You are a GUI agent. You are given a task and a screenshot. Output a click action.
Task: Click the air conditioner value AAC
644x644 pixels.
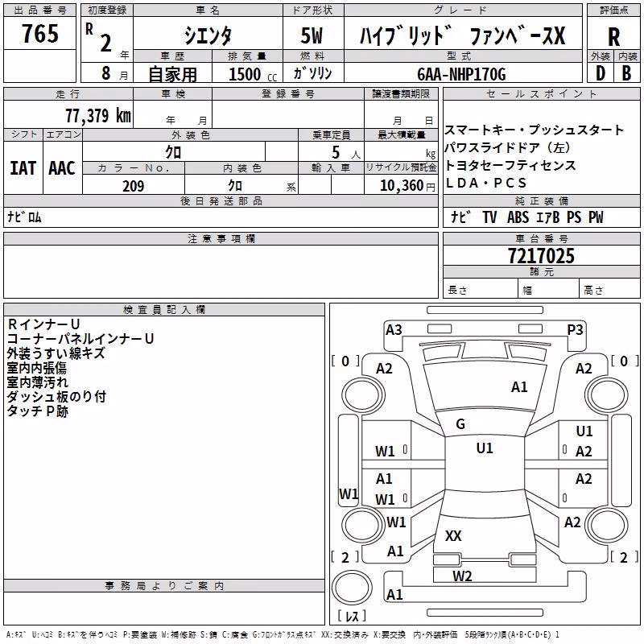(x=62, y=168)
